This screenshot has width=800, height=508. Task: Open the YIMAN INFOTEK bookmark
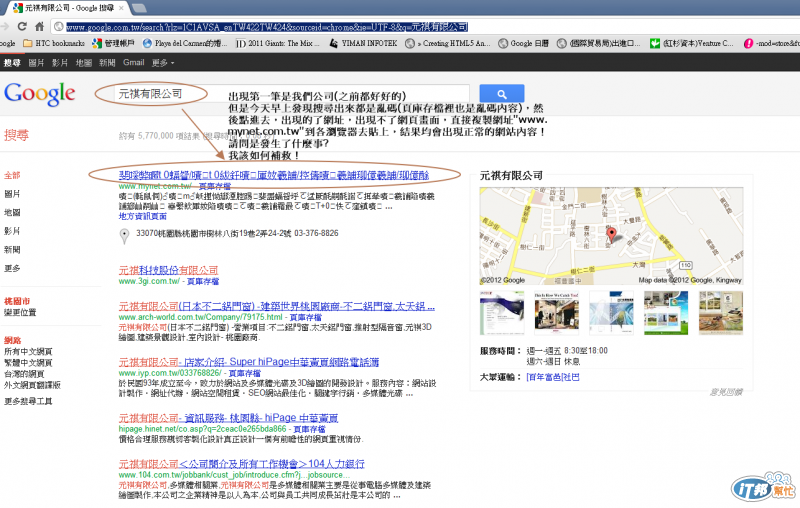tap(363, 43)
